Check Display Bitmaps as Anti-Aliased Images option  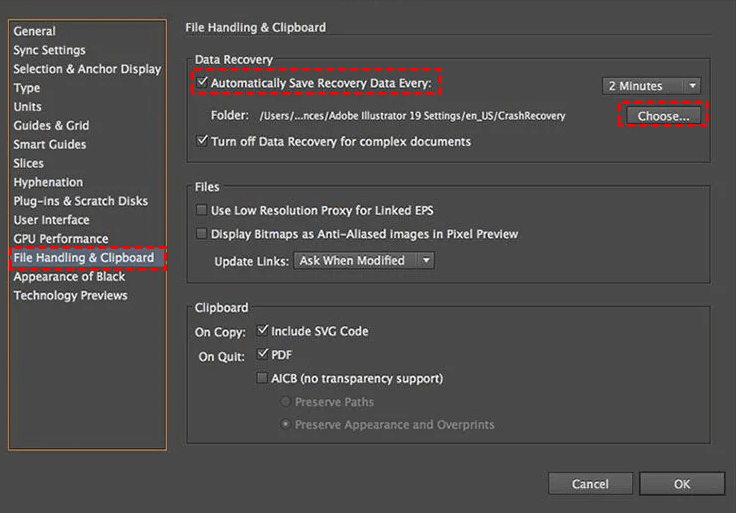click(x=203, y=234)
